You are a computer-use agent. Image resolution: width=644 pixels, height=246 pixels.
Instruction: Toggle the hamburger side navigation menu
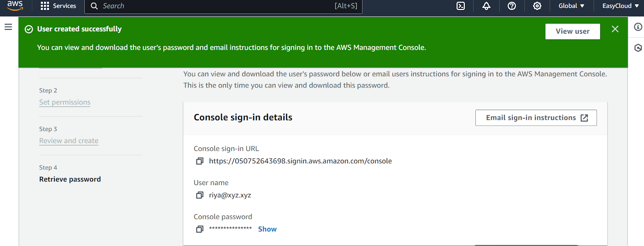(8, 27)
